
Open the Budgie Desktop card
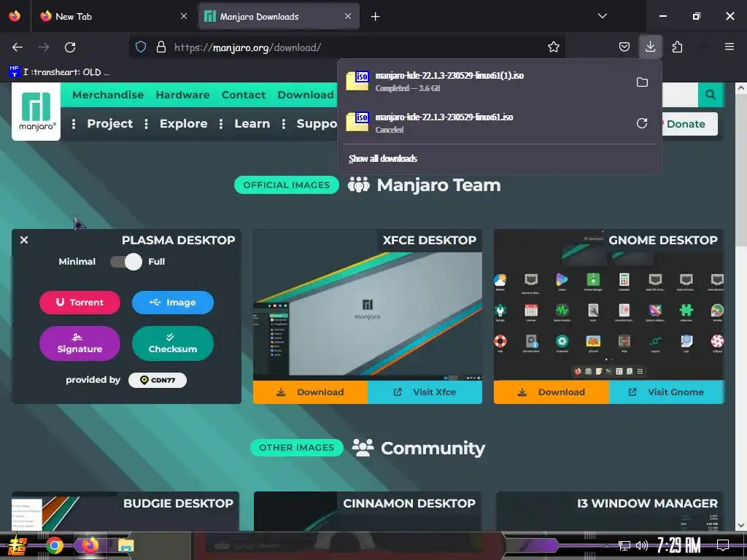(125, 511)
